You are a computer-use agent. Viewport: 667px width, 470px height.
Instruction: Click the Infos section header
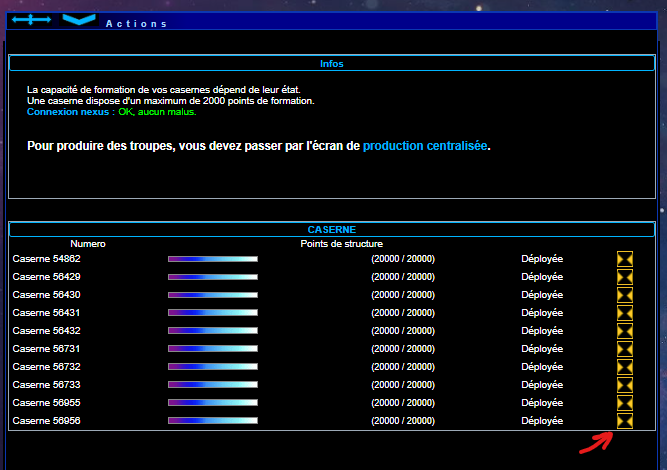pos(332,63)
